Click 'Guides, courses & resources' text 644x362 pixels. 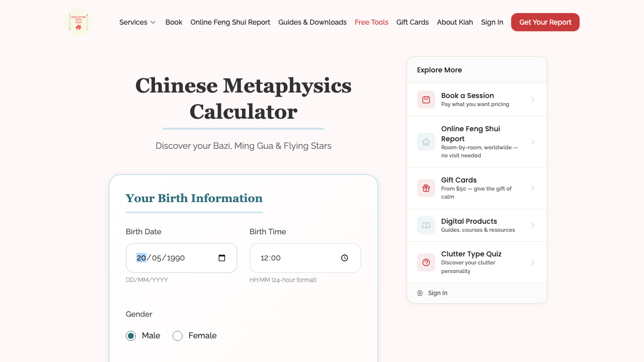click(478, 230)
